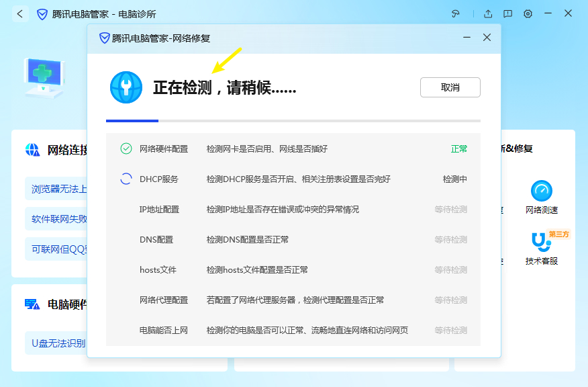Select 网络硬件配置 row label
Screen dimensions: 588x387
coord(164,149)
